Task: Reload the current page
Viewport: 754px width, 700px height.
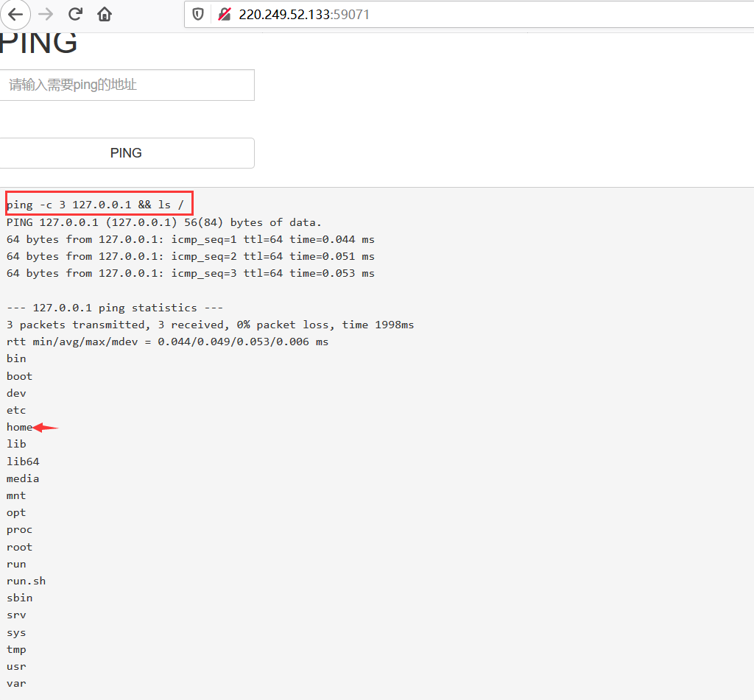Action: [x=75, y=14]
